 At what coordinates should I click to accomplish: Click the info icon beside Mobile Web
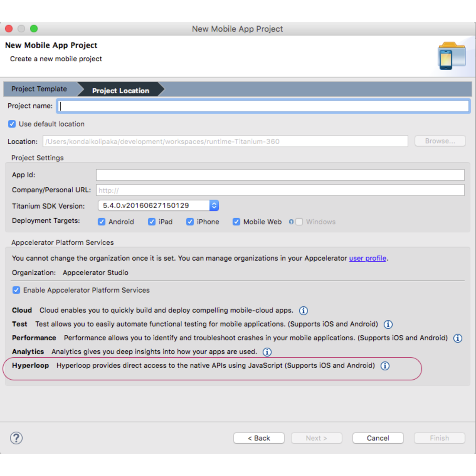click(x=291, y=222)
